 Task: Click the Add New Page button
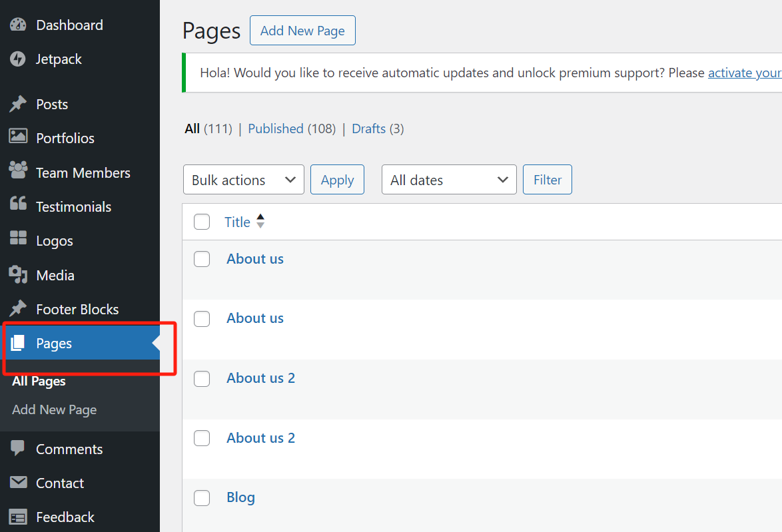pos(302,30)
